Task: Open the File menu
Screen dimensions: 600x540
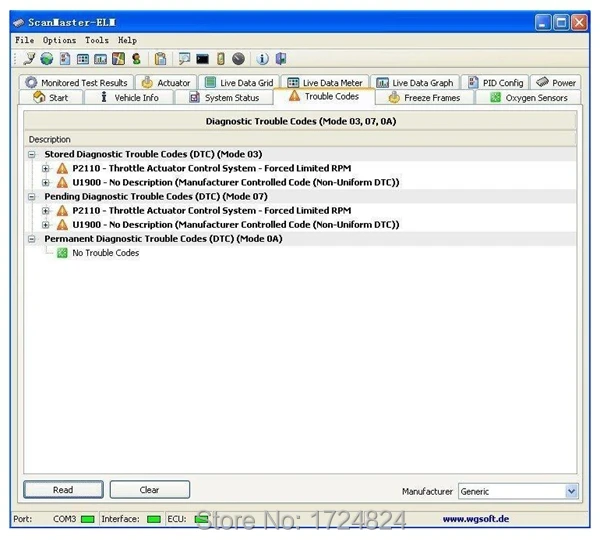Action: pyautogui.click(x=24, y=40)
